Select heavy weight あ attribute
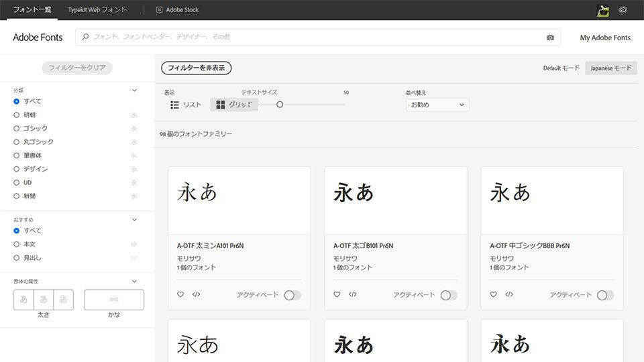 63,300
